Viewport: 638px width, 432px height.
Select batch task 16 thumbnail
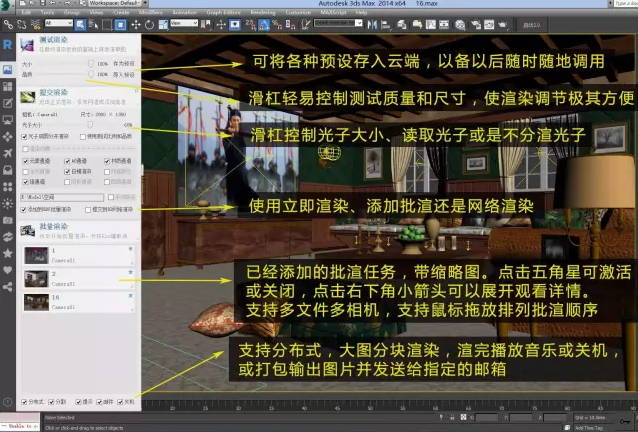tap(36, 303)
